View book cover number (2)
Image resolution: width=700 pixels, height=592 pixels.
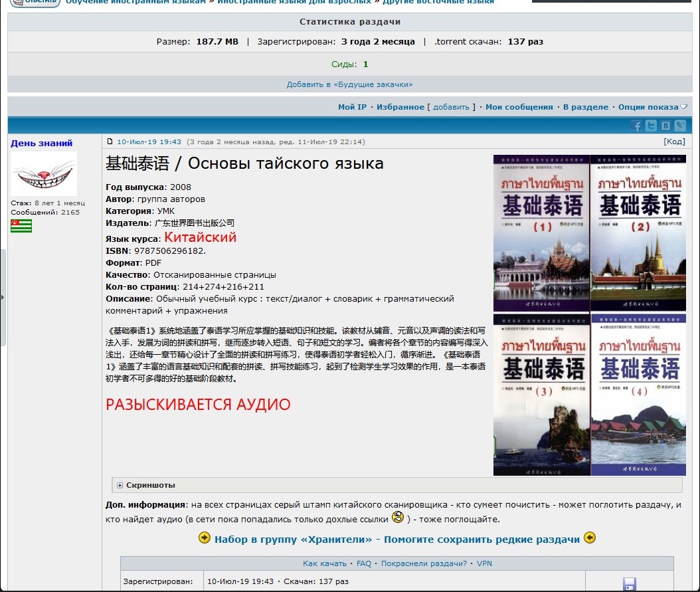[x=638, y=233]
